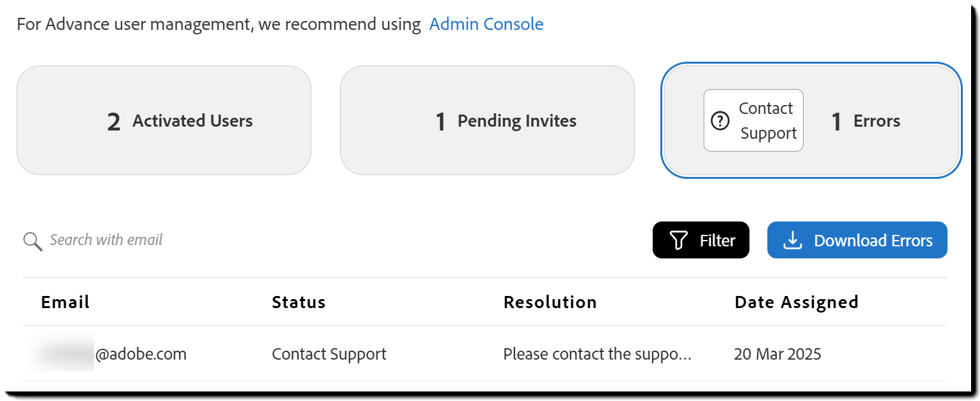980x401 pixels.
Task: Click the Download Errors button
Action: click(856, 241)
